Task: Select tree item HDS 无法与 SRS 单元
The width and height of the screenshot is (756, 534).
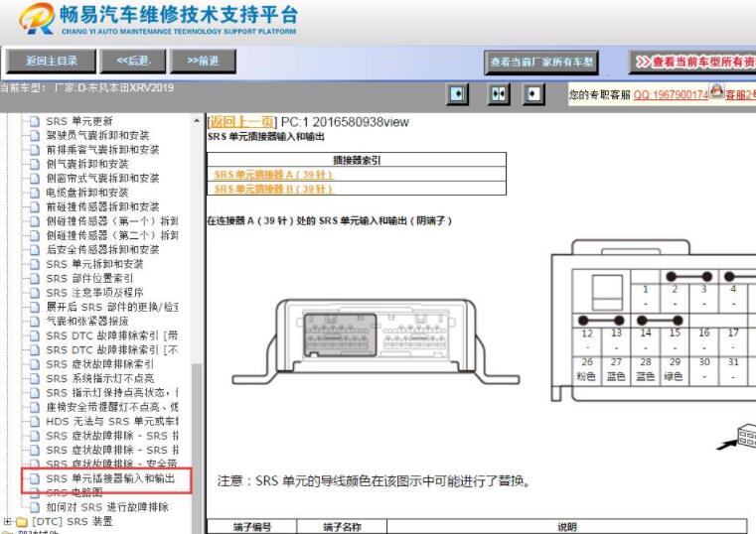Action: [x=112, y=421]
